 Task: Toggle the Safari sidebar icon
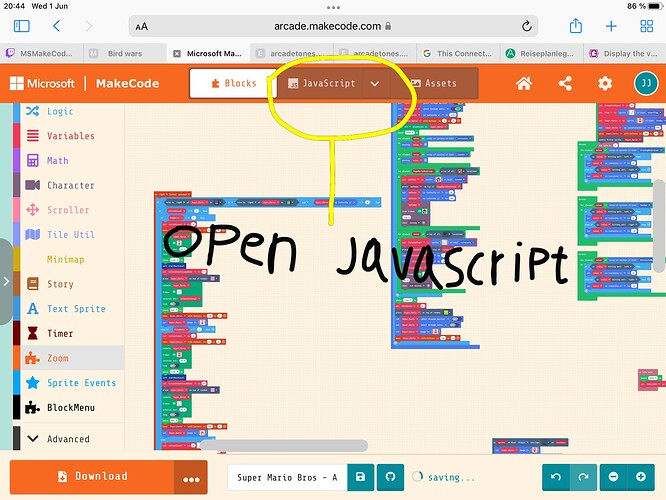point(22,26)
